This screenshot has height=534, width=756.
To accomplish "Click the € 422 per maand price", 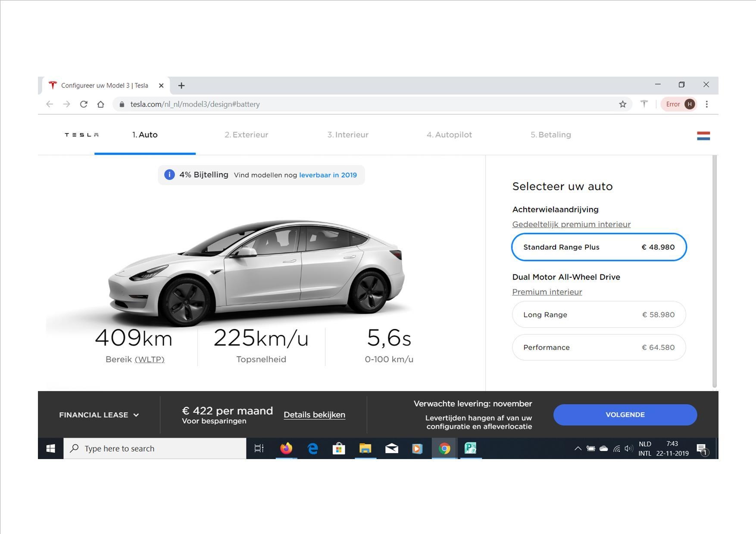I will (x=227, y=411).
